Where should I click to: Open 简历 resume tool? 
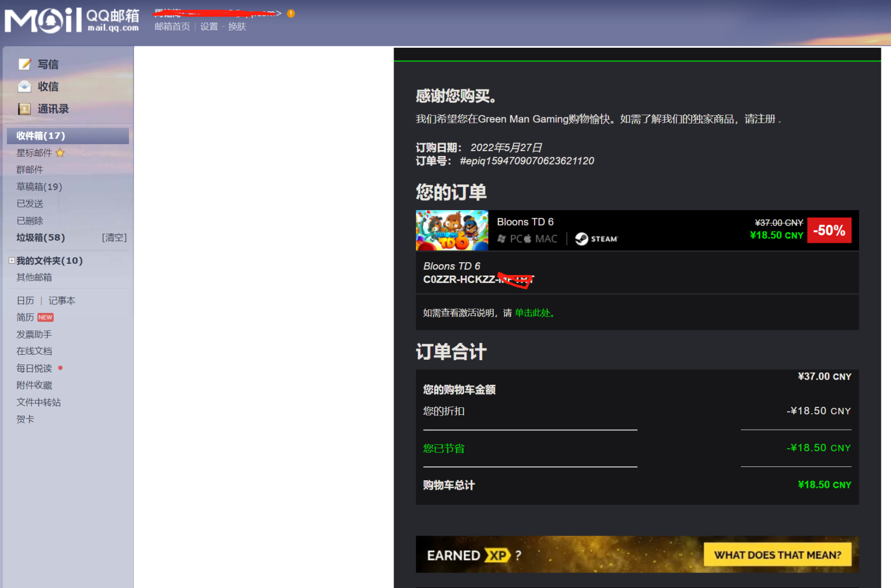click(x=25, y=317)
